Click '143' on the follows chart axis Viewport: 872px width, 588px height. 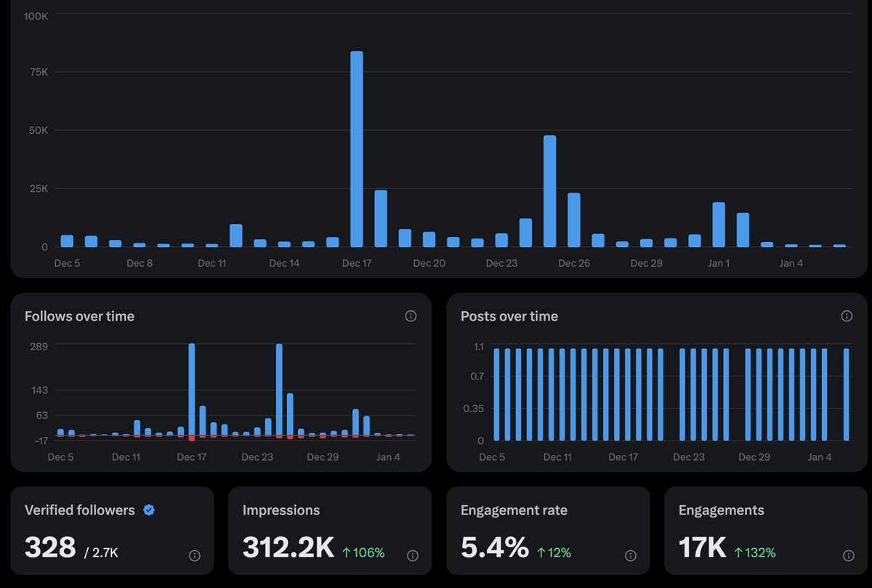point(39,390)
